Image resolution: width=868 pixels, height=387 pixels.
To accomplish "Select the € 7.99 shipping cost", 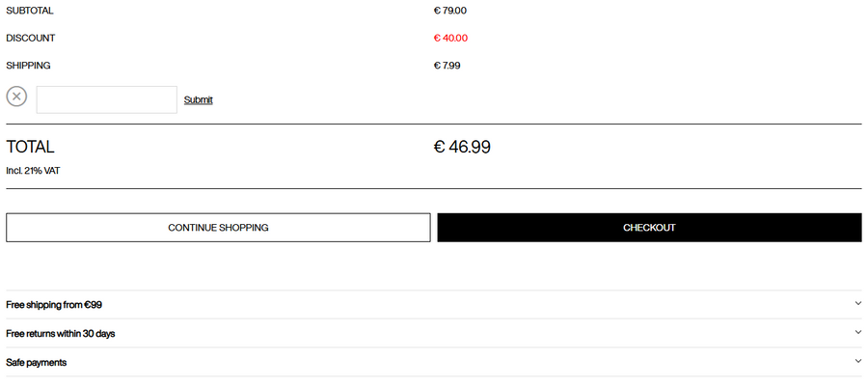I will 448,66.
